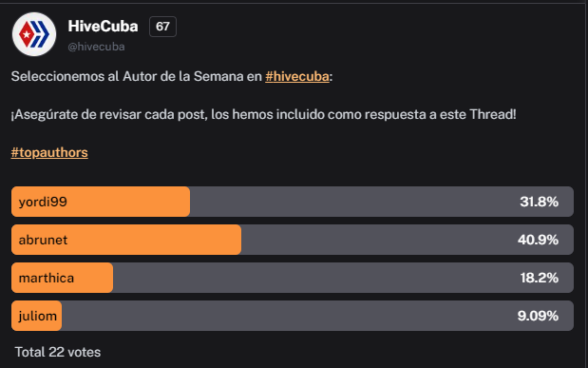588x368 pixels.
Task: Click the reputation badge showing 67
Action: (162, 27)
